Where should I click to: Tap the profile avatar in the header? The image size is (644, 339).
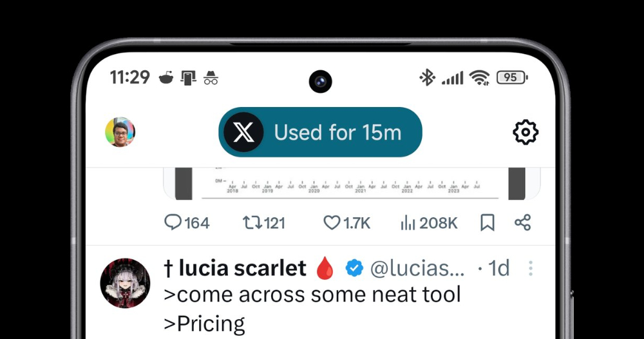(x=120, y=132)
